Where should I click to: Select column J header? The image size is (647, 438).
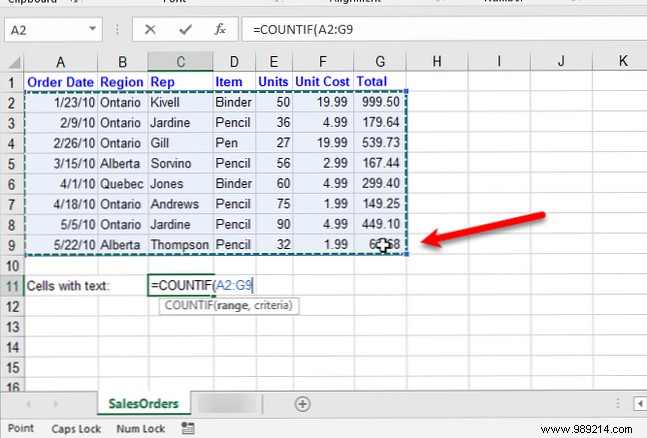[x=561, y=62]
